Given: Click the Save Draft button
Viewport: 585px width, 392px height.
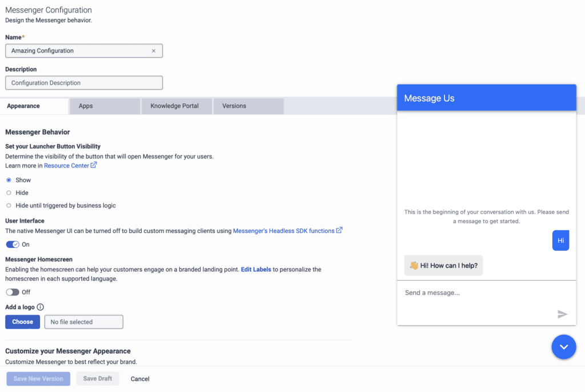Looking at the screenshot, I should (97, 378).
